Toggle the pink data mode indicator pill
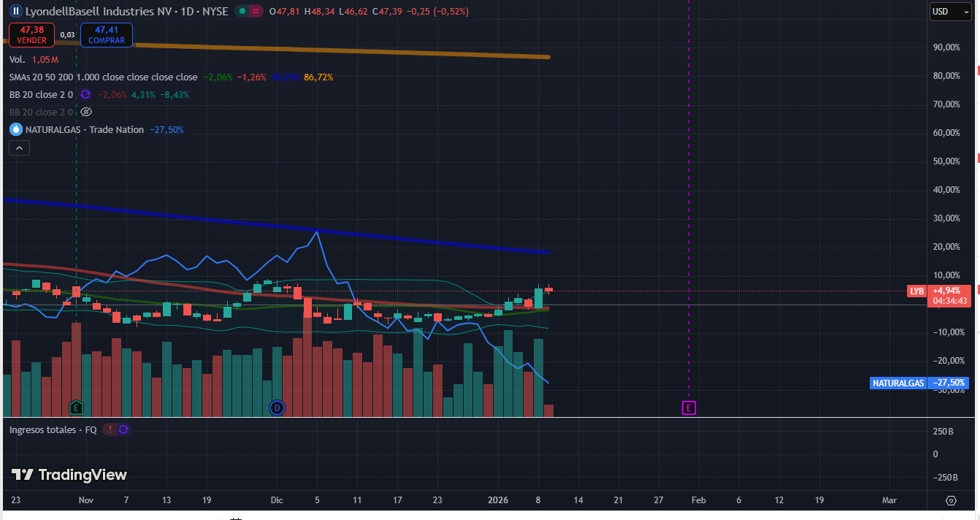The image size is (980, 520). click(x=255, y=12)
